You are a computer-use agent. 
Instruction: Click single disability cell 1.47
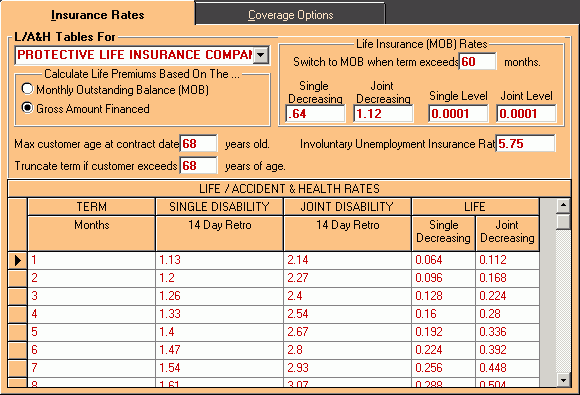[219, 350]
